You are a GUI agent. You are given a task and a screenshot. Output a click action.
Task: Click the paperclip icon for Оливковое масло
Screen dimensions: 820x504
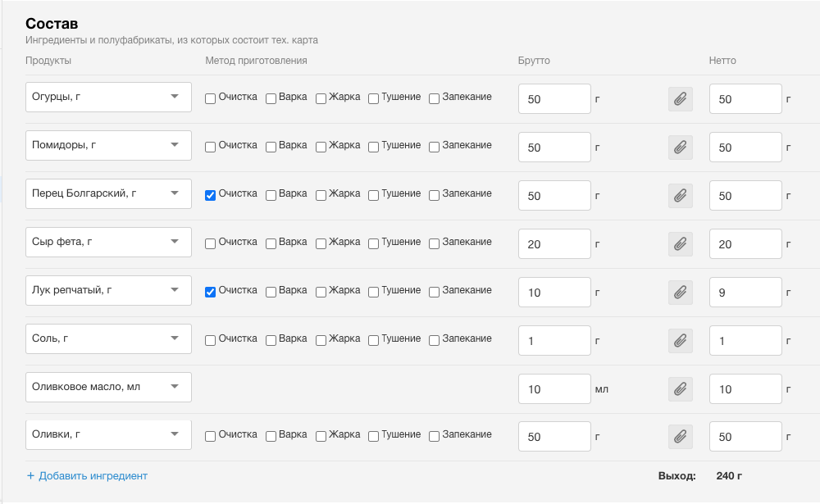(x=680, y=388)
